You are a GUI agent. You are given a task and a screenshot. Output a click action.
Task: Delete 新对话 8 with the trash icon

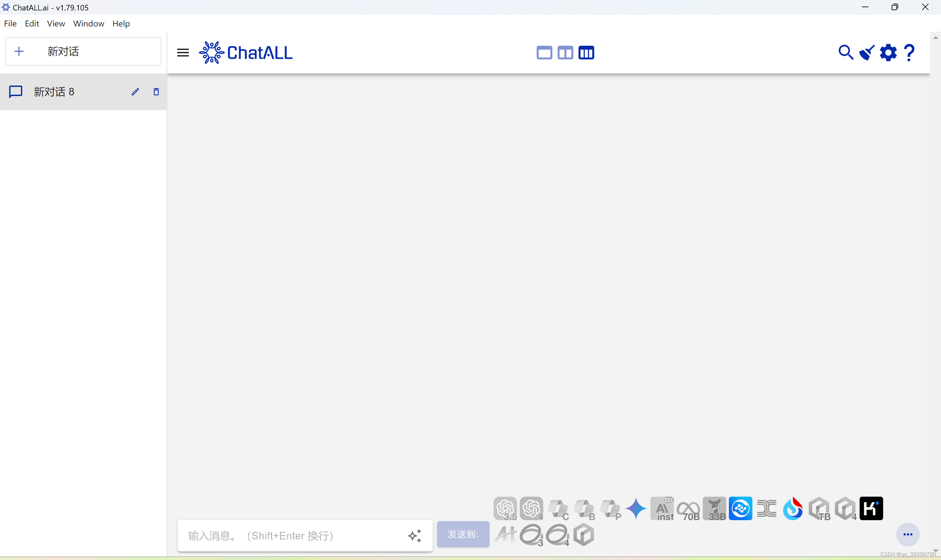156,92
